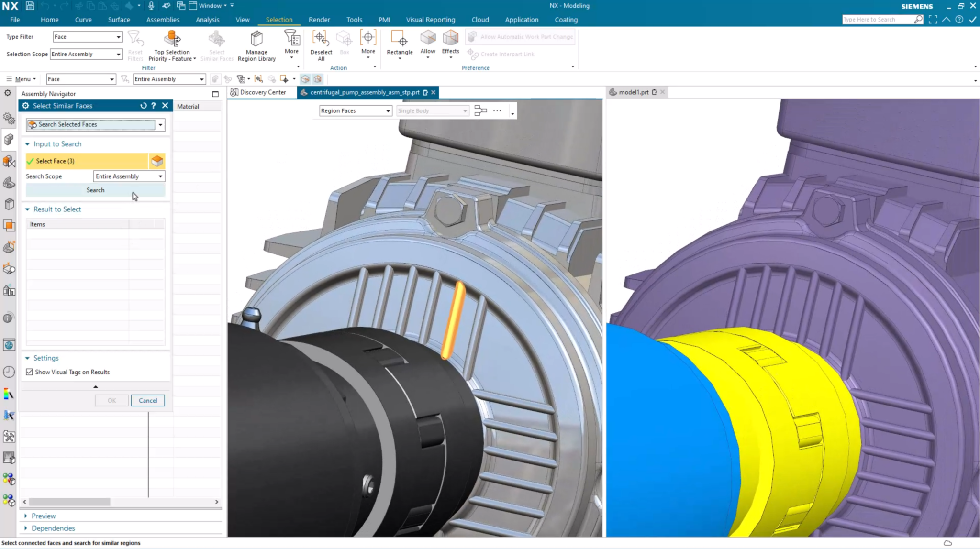Open the Select Face collector icon

[x=157, y=161]
